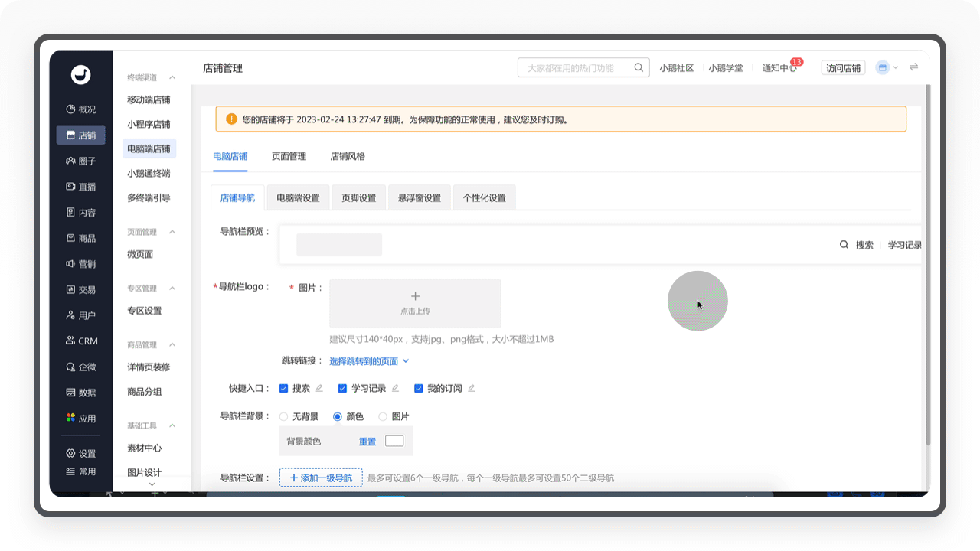Open 设置 in the left sidebar
980x551 pixels.
81,453
